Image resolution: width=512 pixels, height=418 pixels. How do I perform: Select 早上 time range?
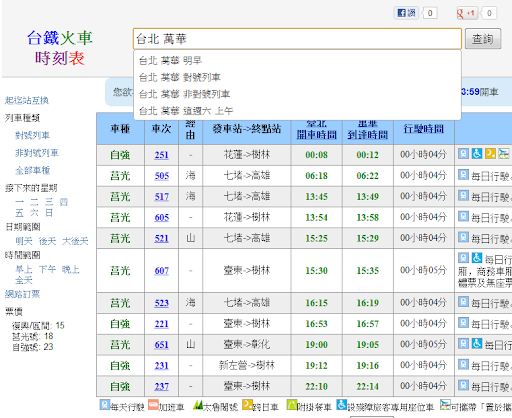pyautogui.click(x=24, y=269)
